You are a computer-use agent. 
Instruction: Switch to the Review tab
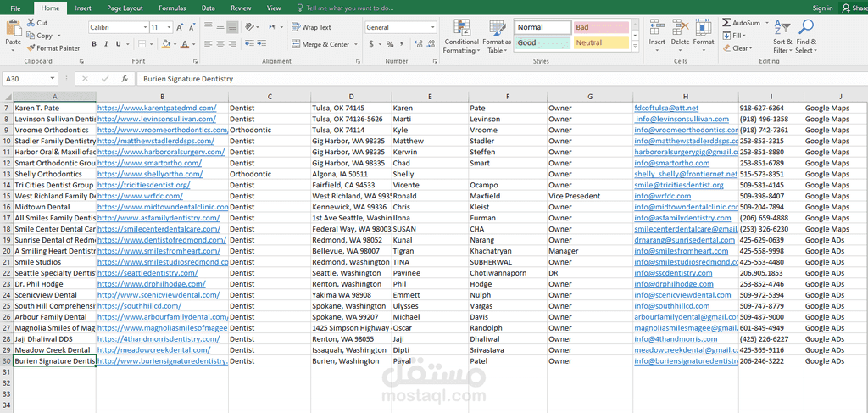tap(241, 8)
